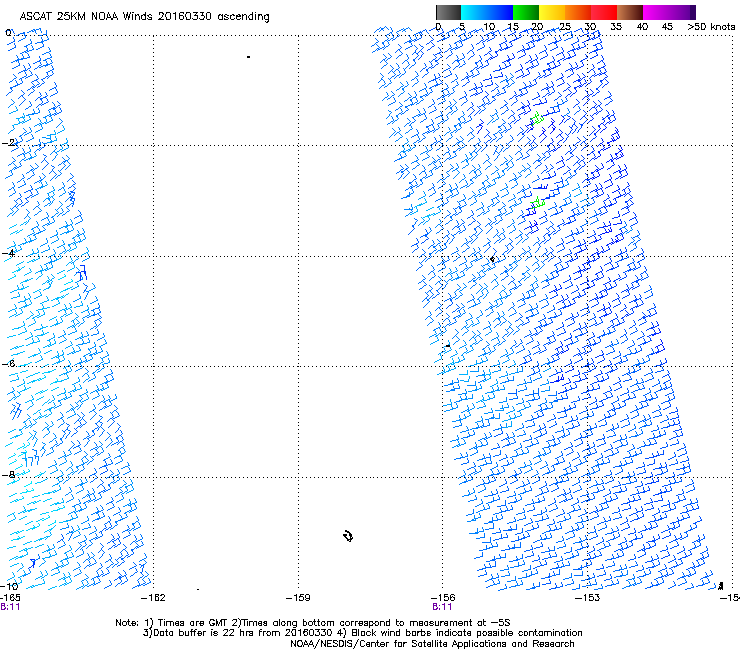Click the longitude label -162

tap(153, 598)
